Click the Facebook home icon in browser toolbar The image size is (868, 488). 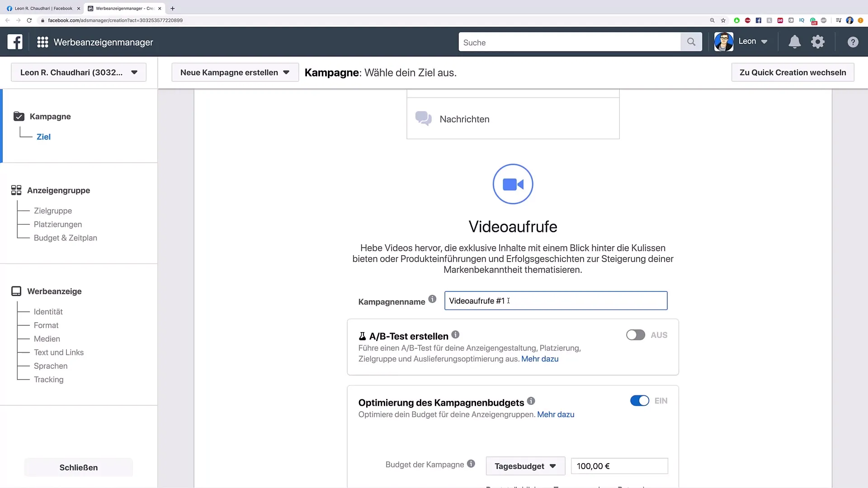[x=758, y=21]
